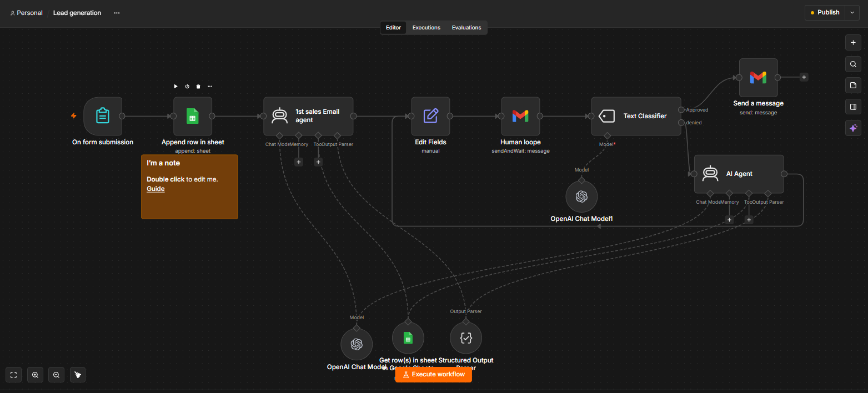Open the On form submission trigger node

(x=103, y=116)
